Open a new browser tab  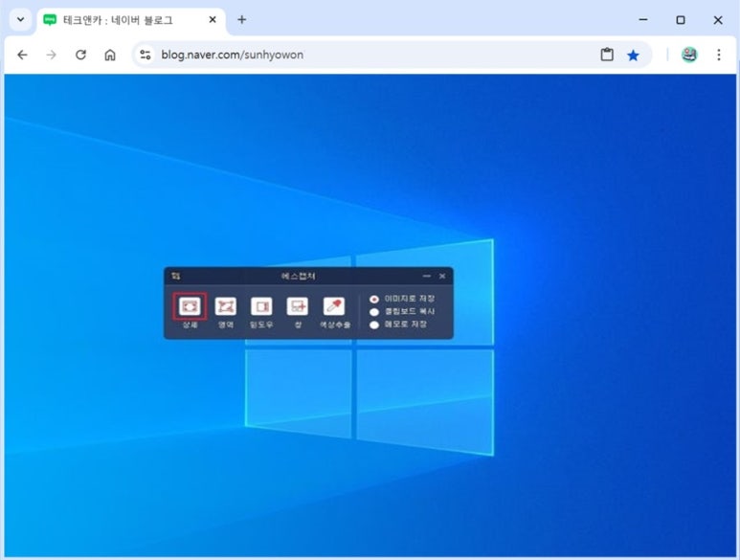click(241, 20)
